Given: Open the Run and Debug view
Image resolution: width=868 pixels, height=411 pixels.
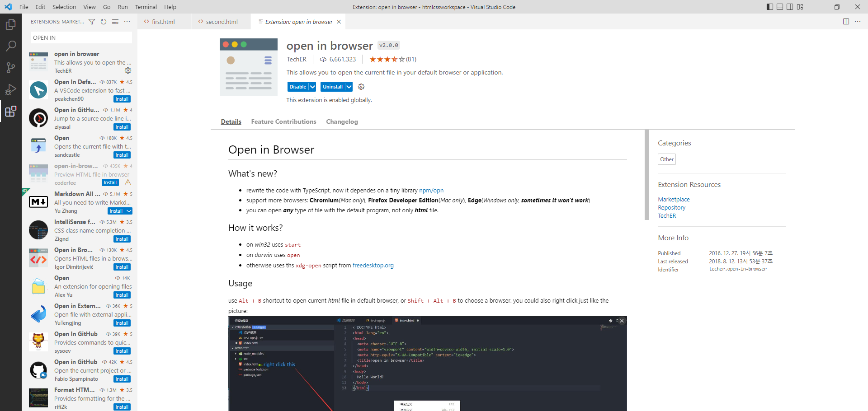Looking at the screenshot, I should 11,89.
